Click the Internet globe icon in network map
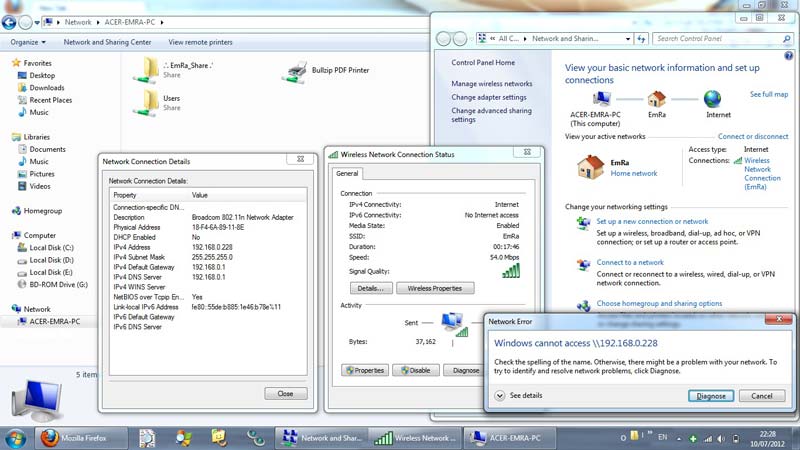This screenshot has width=800, height=450. click(712, 99)
